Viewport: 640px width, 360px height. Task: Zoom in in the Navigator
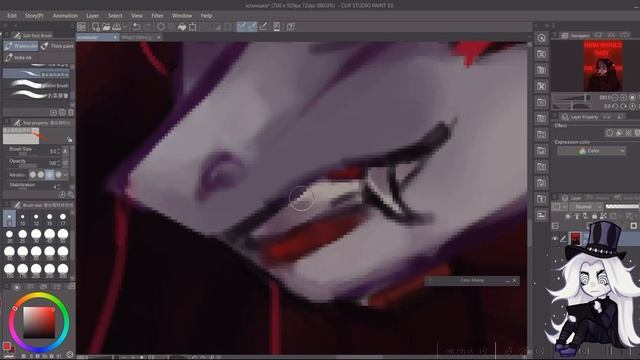[x=624, y=98]
